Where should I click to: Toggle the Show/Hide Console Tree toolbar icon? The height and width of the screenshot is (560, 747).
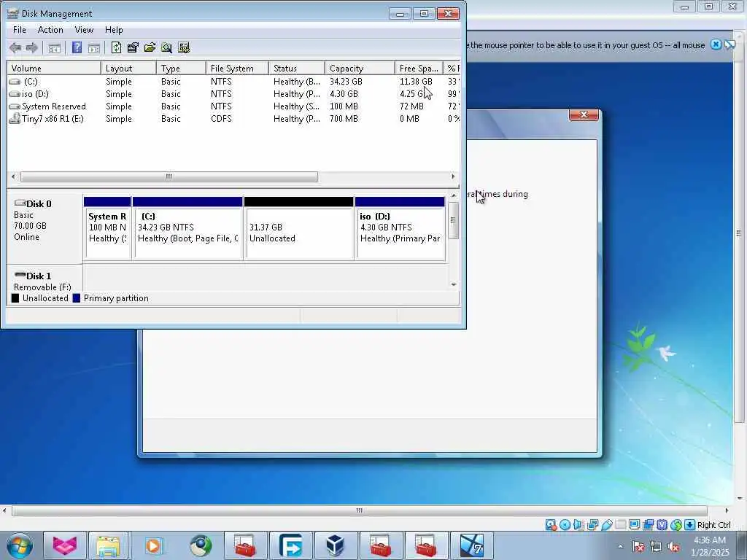tap(54, 47)
